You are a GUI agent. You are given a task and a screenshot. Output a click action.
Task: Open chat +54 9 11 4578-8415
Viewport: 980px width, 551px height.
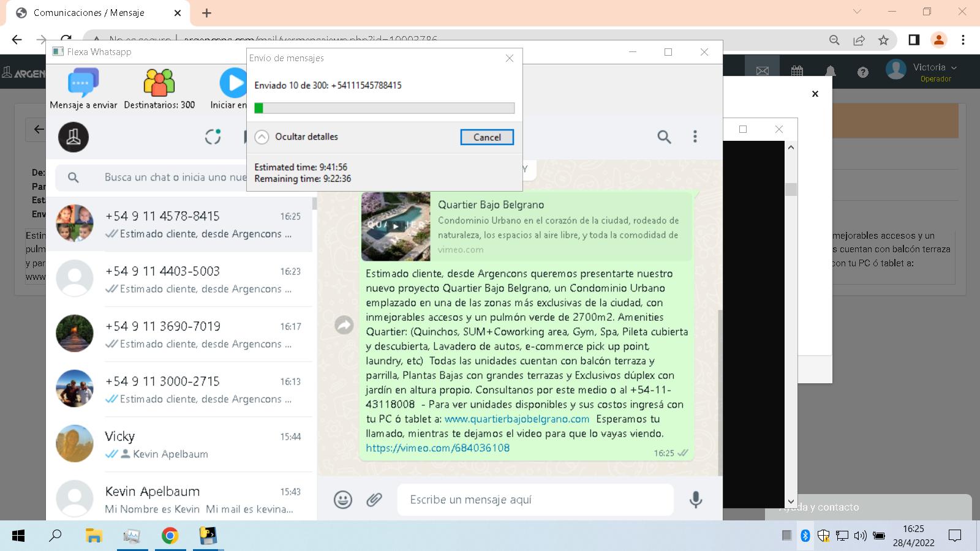pos(179,224)
